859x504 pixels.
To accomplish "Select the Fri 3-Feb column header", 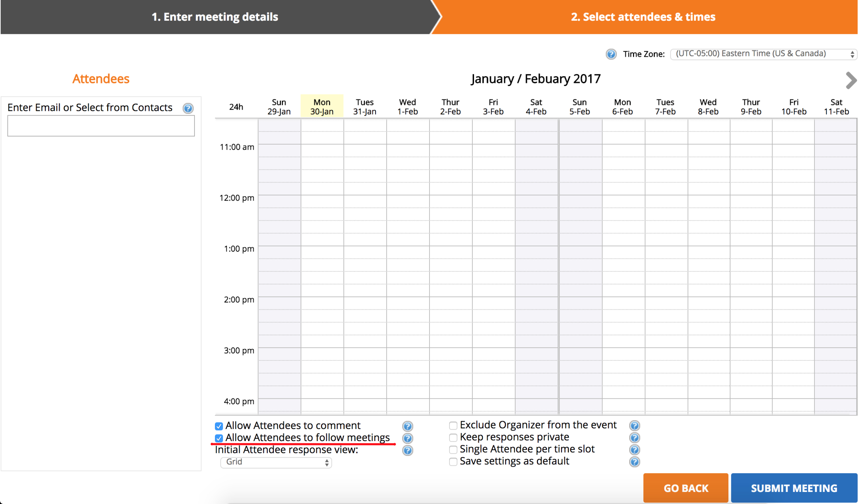I will [493, 106].
